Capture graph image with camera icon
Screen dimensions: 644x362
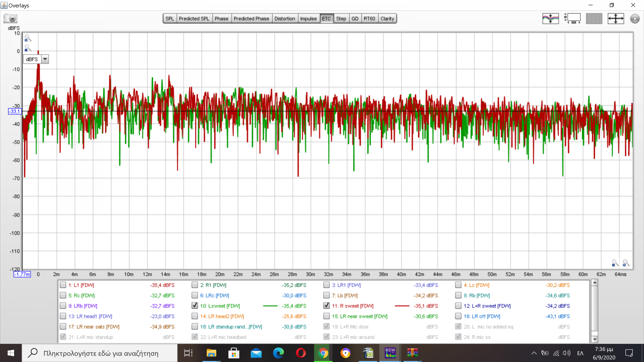coord(10,18)
